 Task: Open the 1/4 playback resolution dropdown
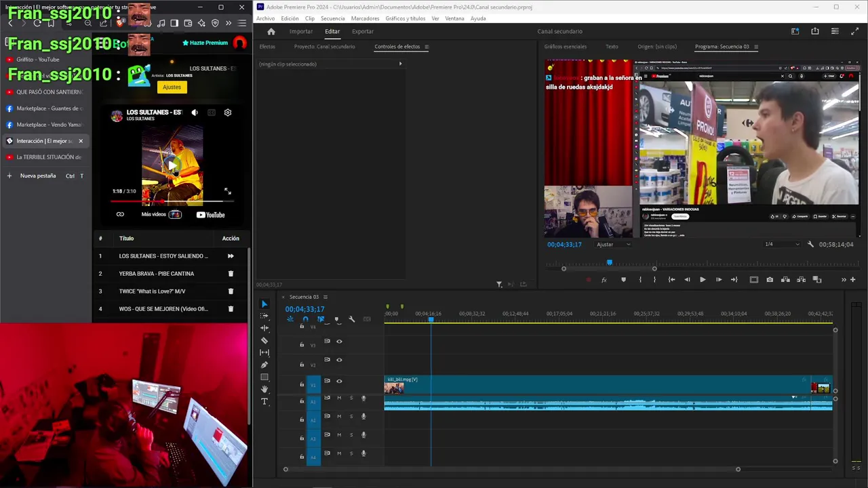tap(781, 244)
